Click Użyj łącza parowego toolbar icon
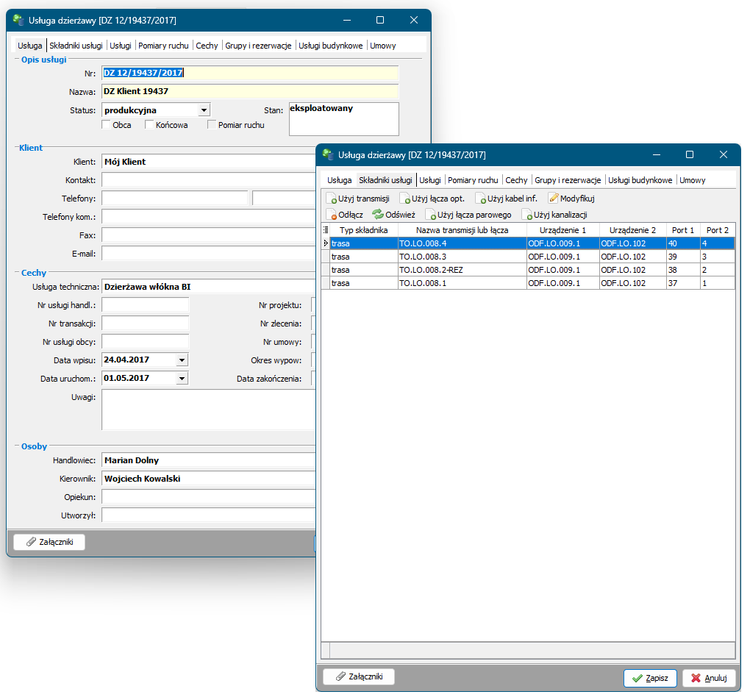The width and height of the screenshot is (750, 700). pos(430,215)
